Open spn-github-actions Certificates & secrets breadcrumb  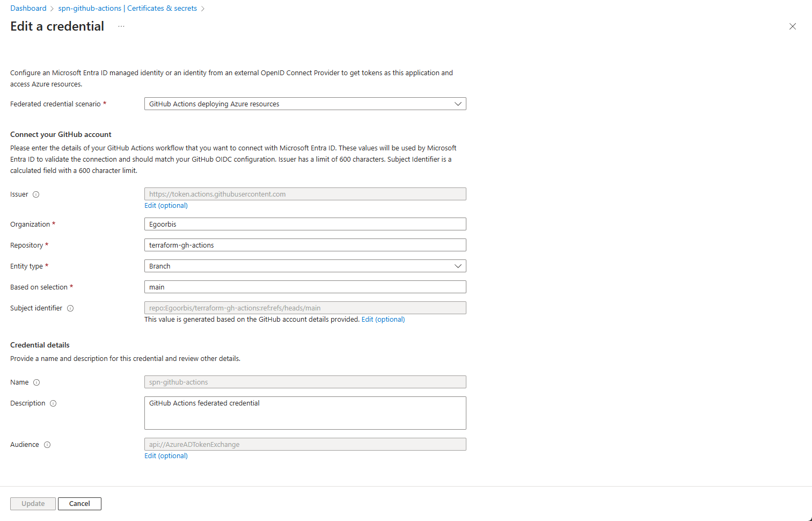coord(128,8)
